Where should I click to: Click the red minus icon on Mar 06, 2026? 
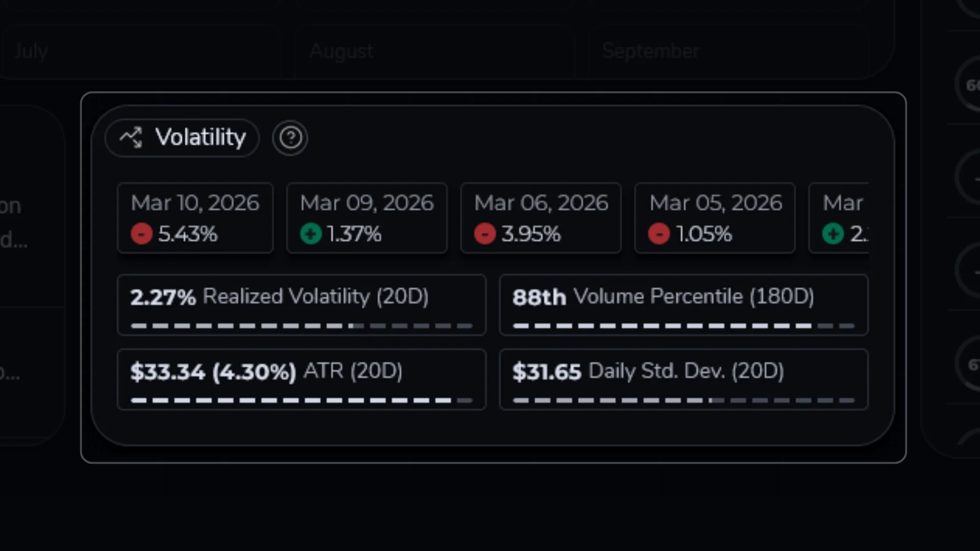coord(485,234)
